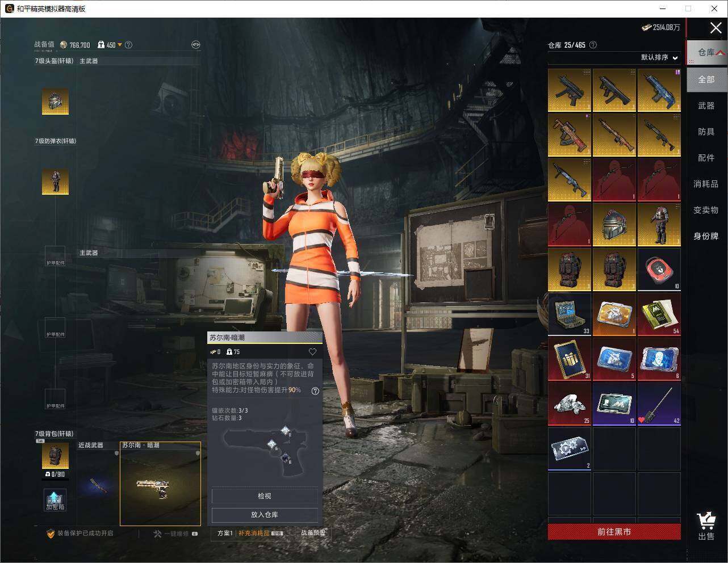Click the 放入仓库 button
The image size is (728, 563).
(x=265, y=515)
